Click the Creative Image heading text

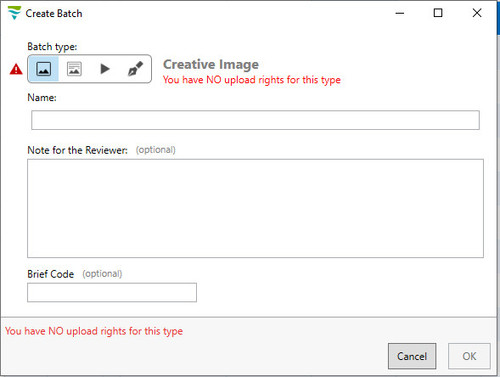(211, 64)
